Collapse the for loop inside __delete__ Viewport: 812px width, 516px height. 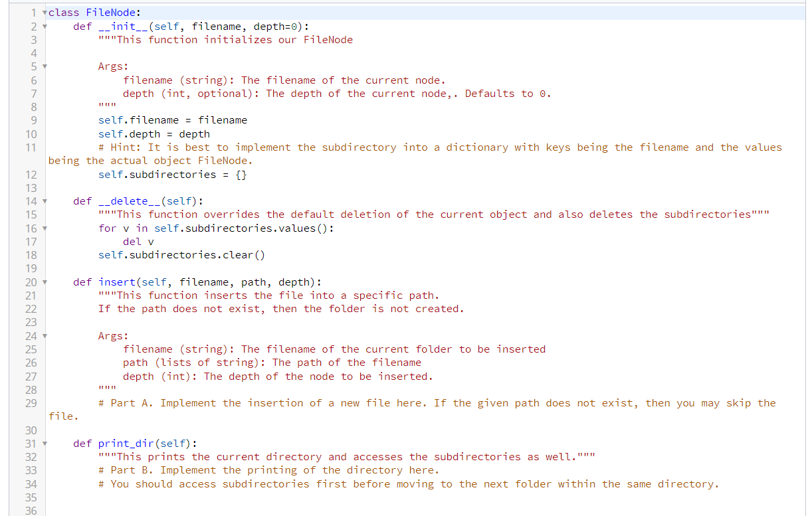[44, 228]
